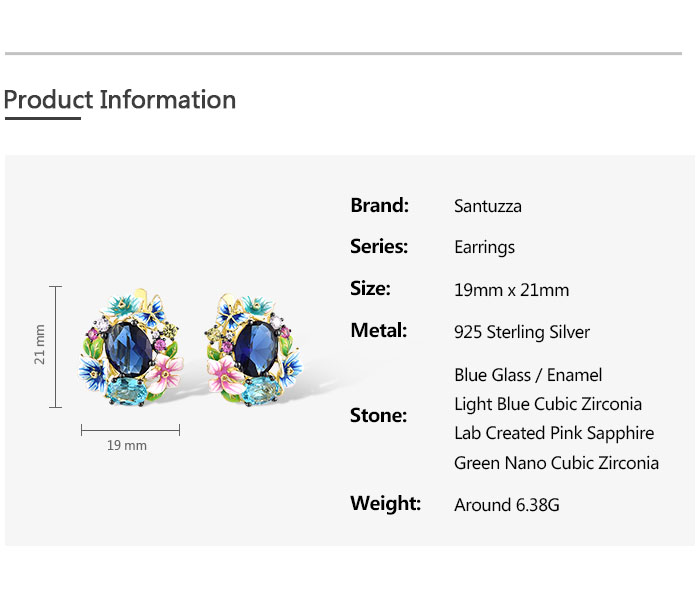Click the Earrings series value
700x596 pixels.
point(484,248)
